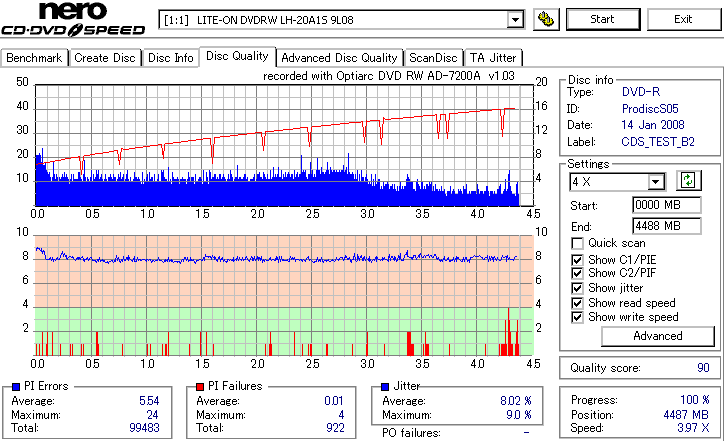Toggle Show read speed checkbox
This screenshot has height=441, width=724.
pos(577,303)
